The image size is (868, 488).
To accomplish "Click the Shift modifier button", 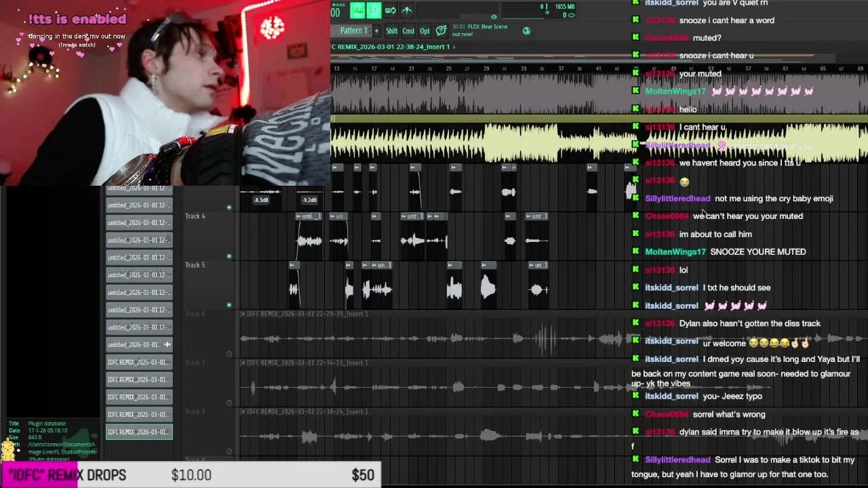I will [x=392, y=31].
